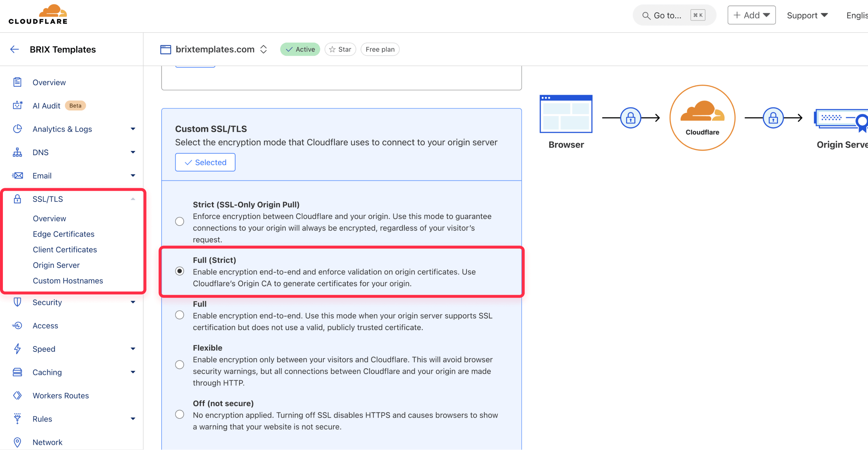Open SSL/TLS Overview submenu item
868x450 pixels.
click(x=50, y=218)
